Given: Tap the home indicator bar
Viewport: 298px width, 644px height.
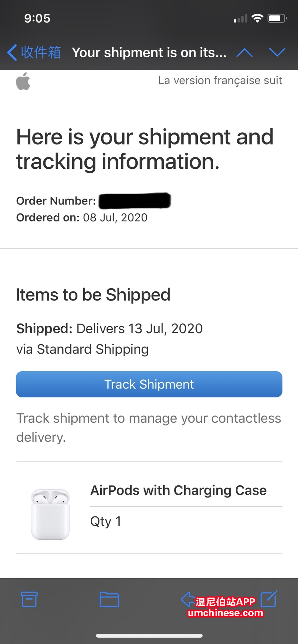Looking at the screenshot, I should tap(149, 636).
